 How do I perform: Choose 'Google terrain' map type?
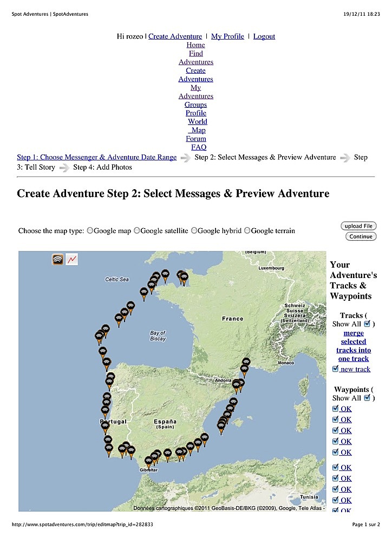(x=247, y=230)
